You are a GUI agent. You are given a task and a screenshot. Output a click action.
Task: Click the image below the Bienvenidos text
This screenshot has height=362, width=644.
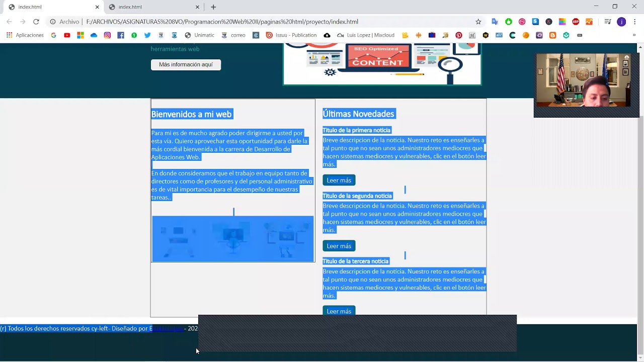tap(233, 239)
